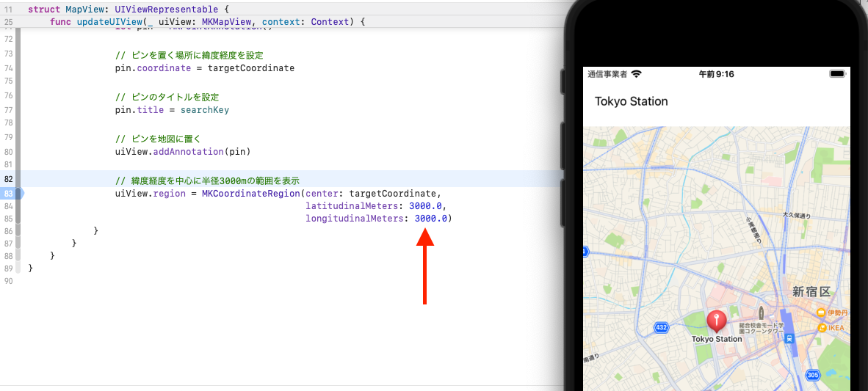Click the route 432 shield on map

[x=661, y=327]
